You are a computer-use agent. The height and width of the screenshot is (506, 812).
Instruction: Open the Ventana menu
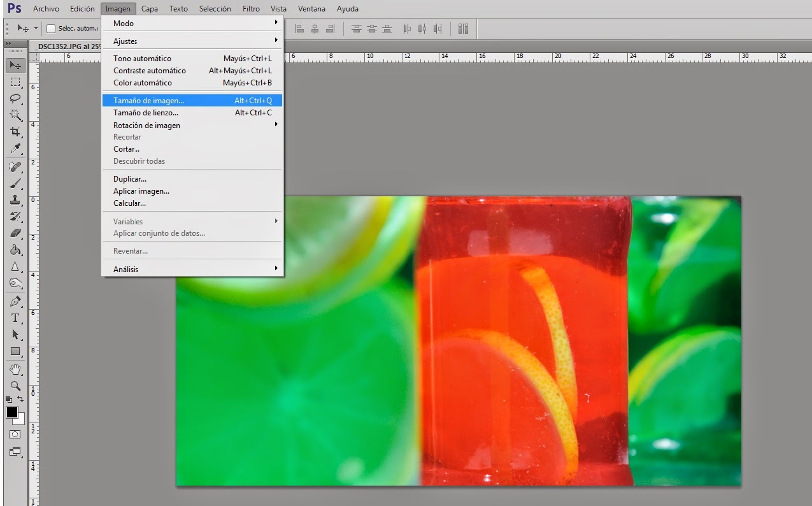[x=312, y=9]
